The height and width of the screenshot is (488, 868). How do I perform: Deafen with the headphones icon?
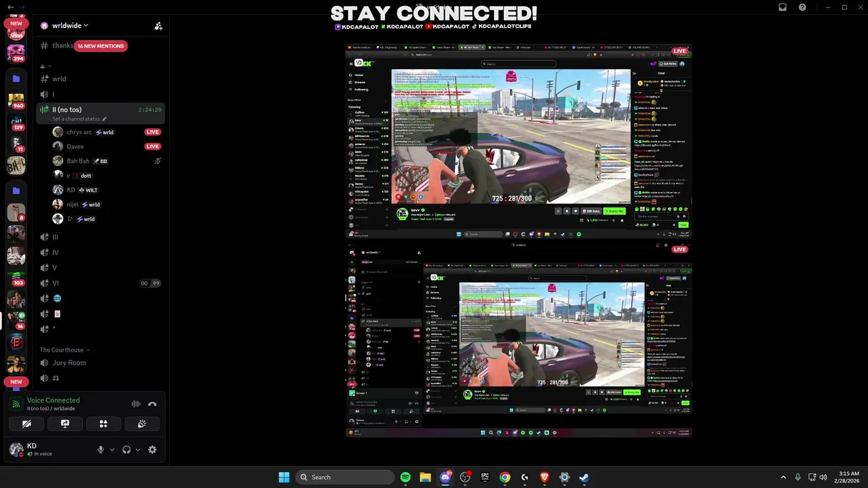click(x=126, y=449)
